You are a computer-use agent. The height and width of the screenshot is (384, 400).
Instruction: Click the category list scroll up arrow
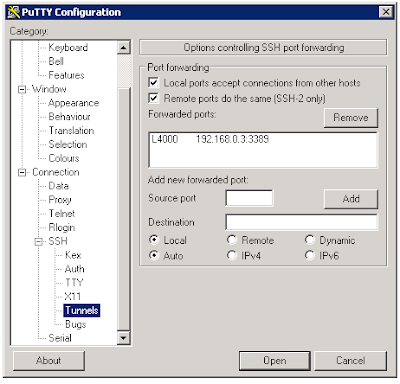(x=124, y=48)
